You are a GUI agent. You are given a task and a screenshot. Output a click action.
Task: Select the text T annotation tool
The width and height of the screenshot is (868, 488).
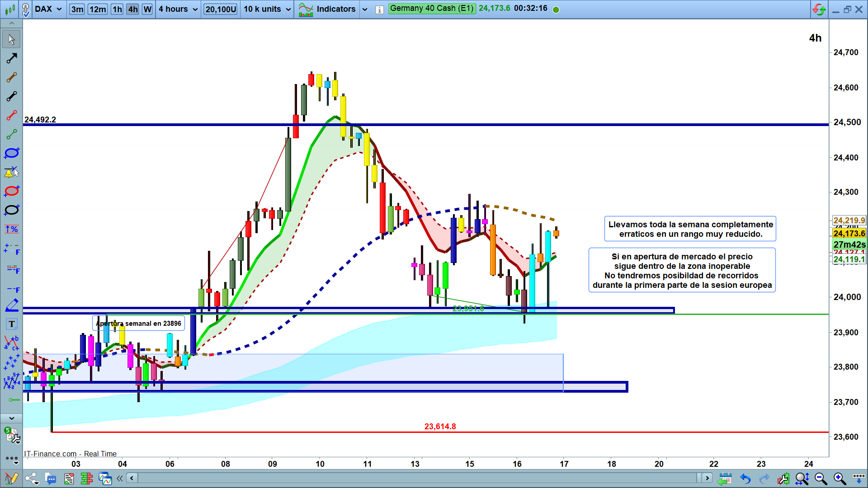(x=11, y=324)
